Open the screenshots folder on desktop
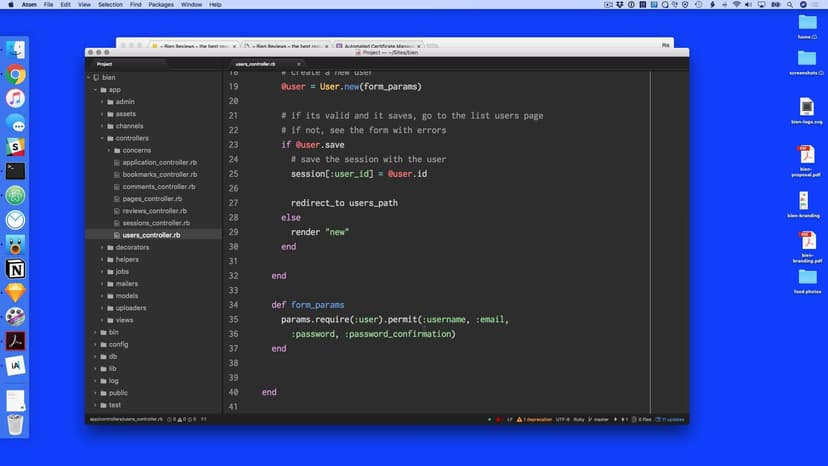Viewport: 828px width, 466px height. point(806,62)
